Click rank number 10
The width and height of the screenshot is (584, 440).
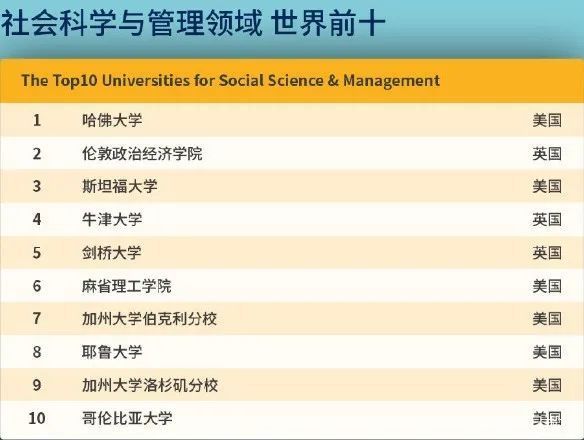(x=37, y=418)
